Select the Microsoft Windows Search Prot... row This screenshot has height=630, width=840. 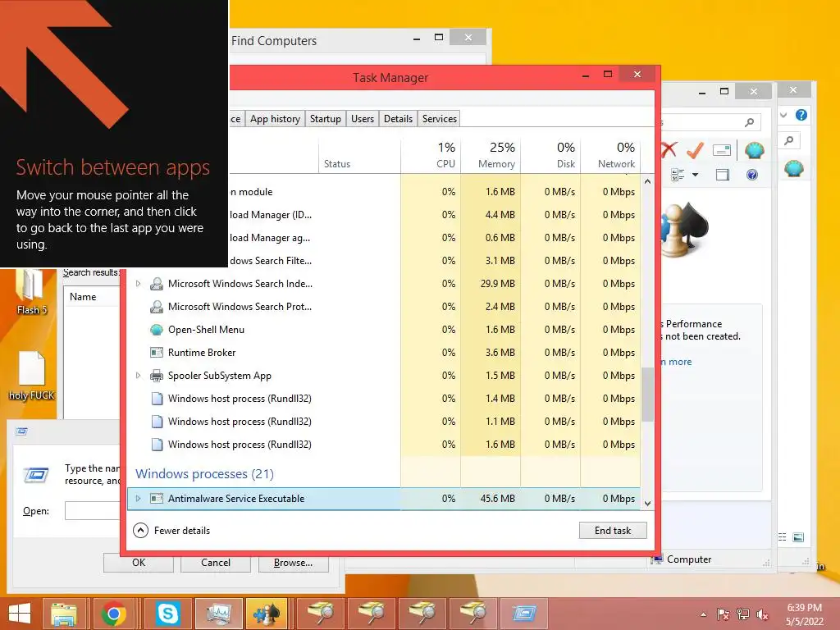click(x=384, y=307)
